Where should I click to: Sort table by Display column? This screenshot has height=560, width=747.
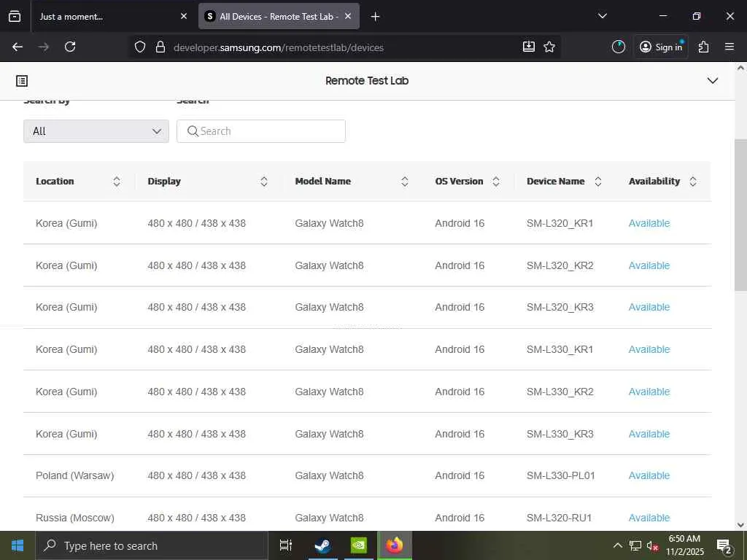264,182
